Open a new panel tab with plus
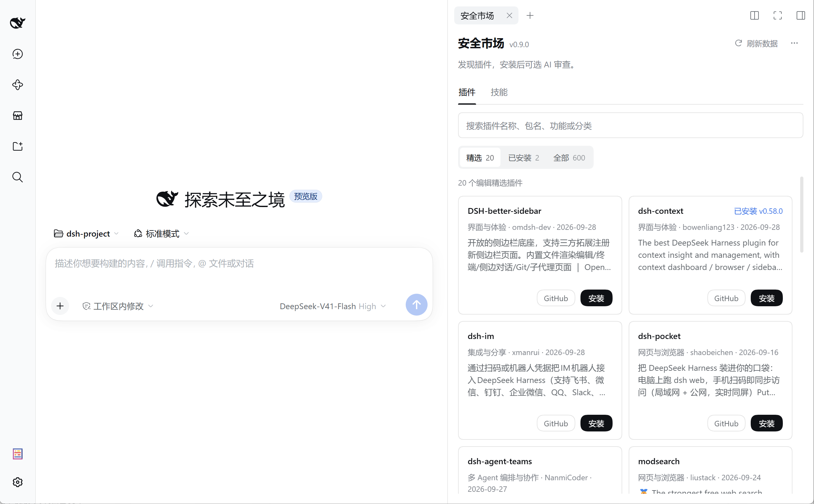The width and height of the screenshot is (814, 504). pos(530,15)
